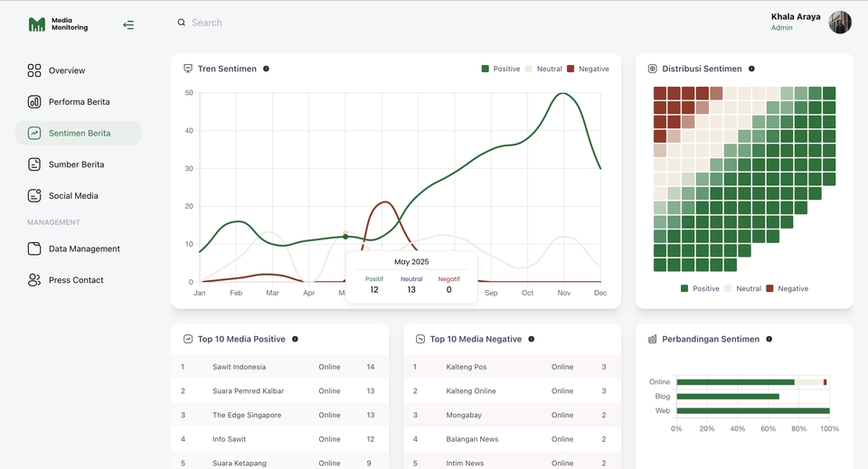
Task: Click the Media Monitoring logo
Action: click(58, 24)
